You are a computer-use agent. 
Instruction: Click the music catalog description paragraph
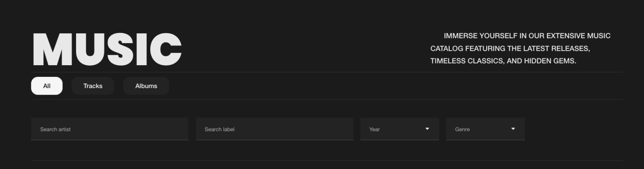click(x=520, y=48)
